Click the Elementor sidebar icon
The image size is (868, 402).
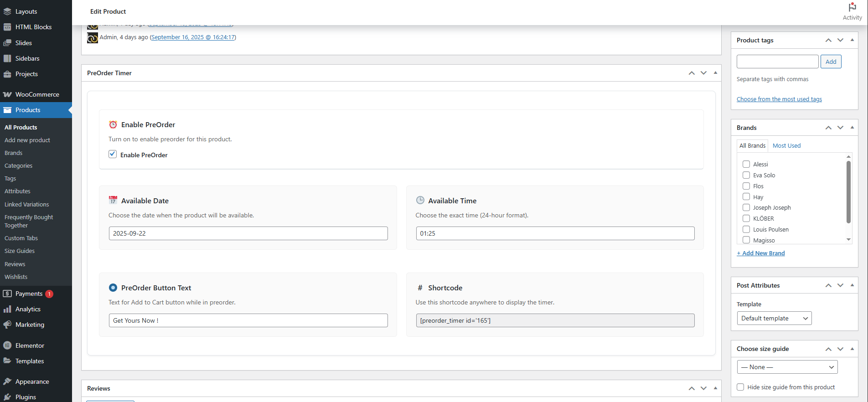pos(7,345)
